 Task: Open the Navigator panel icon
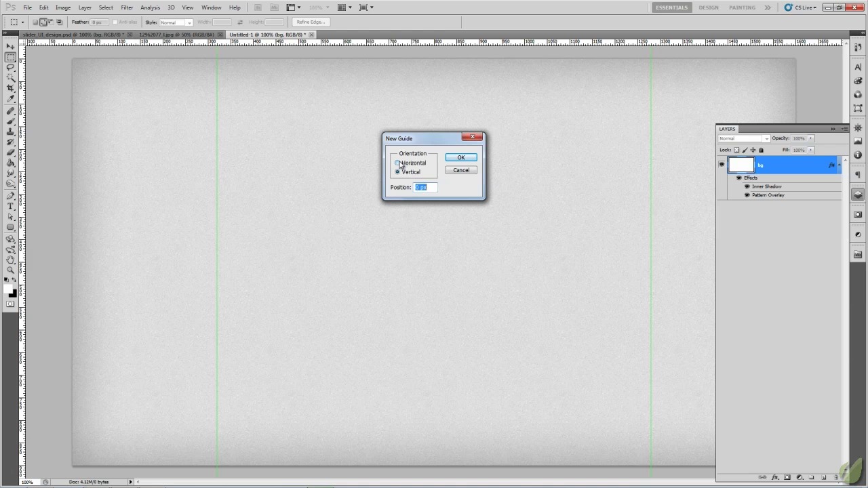858,127
